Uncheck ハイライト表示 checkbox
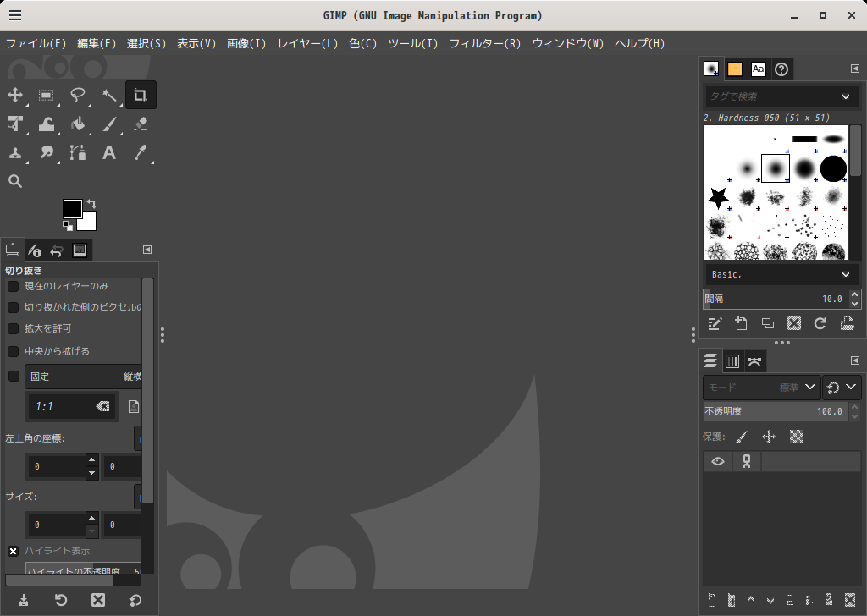 [14, 551]
